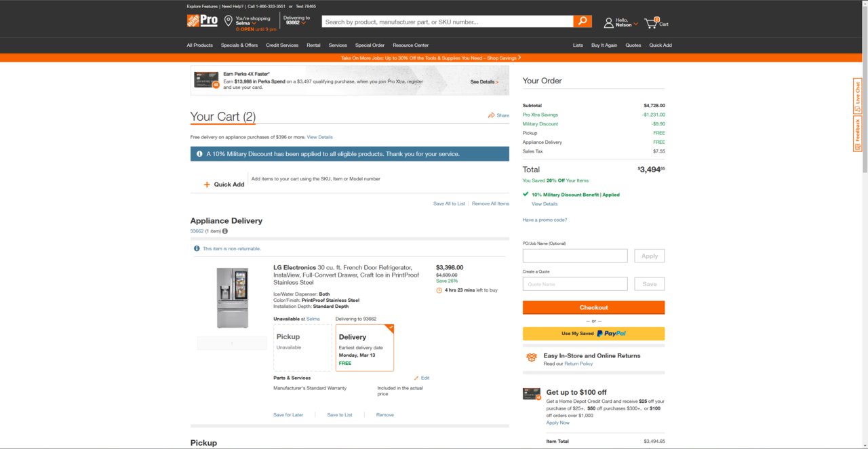Click the Live Chat side tab

click(x=857, y=96)
